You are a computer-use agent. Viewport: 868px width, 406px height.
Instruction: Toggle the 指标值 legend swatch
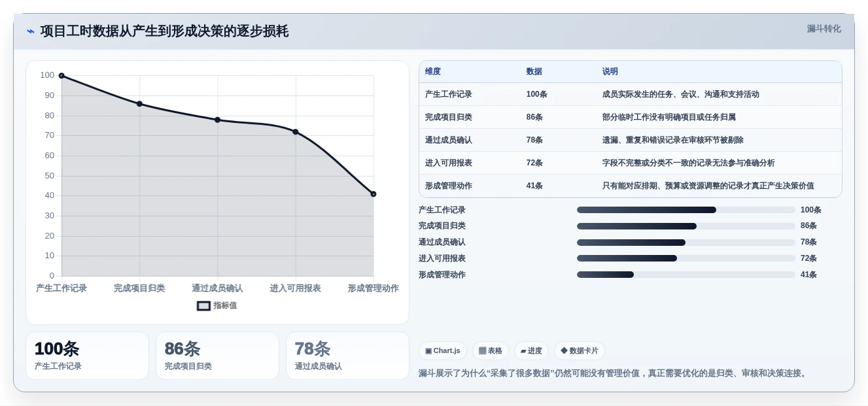pos(203,305)
